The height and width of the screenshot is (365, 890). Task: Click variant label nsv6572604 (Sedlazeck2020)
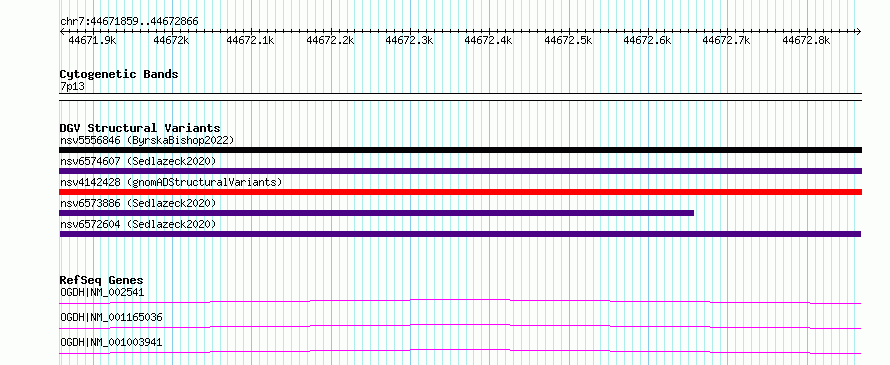(138, 224)
